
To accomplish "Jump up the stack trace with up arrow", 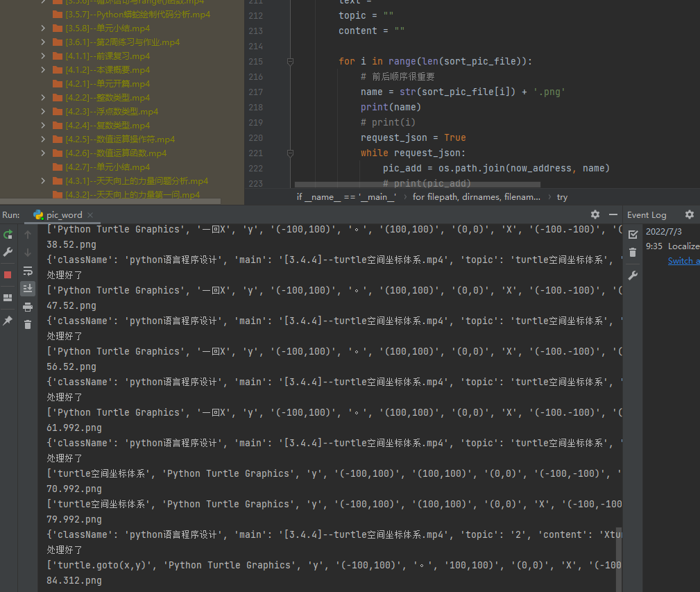I will (x=28, y=235).
